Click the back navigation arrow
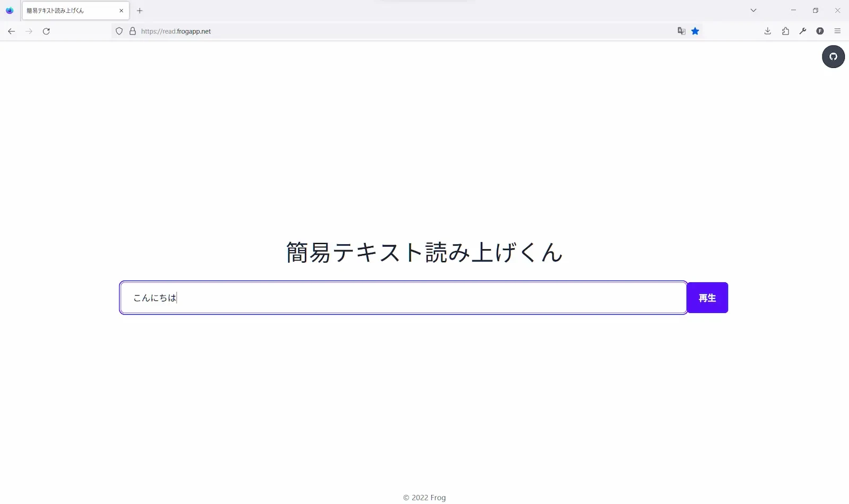This screenshot has width=849, height=504. pyautogui.click(x=12, y=31)
